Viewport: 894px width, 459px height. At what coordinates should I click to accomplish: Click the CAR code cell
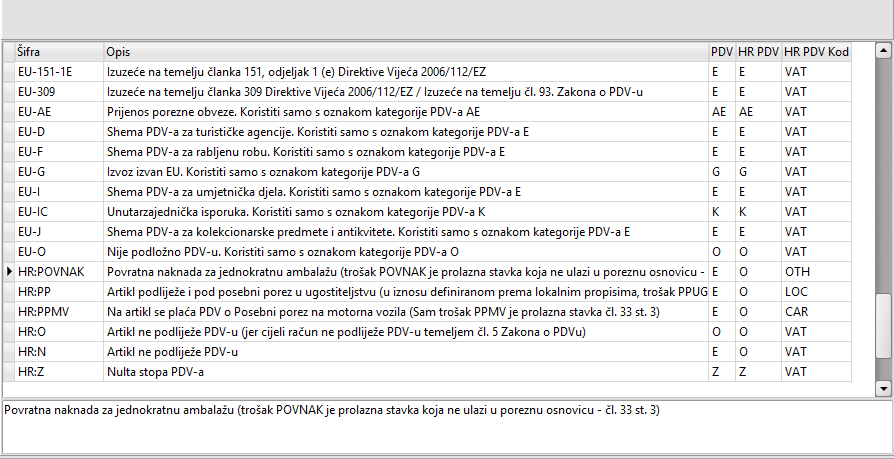point(796,311)
